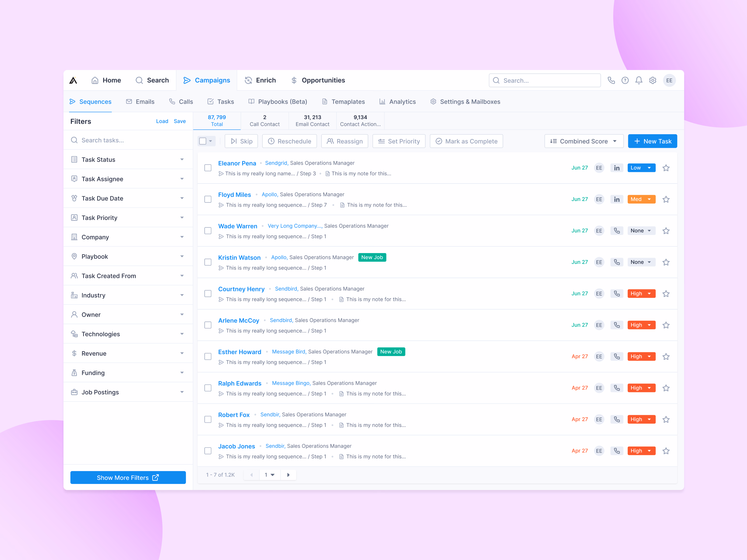This screenshot has height=560, width=747.
Task: Click Show More Filters button
Action: (x=128, y=478)
